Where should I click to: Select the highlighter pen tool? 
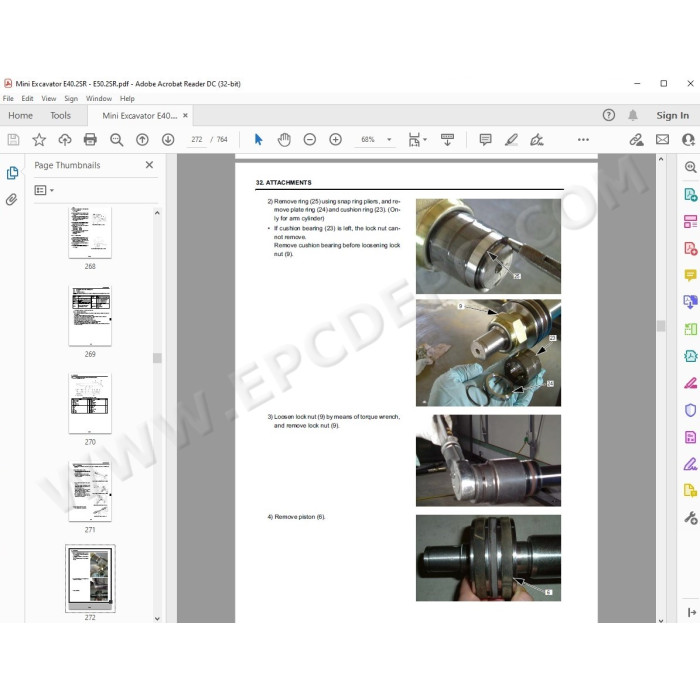point(511,140)
